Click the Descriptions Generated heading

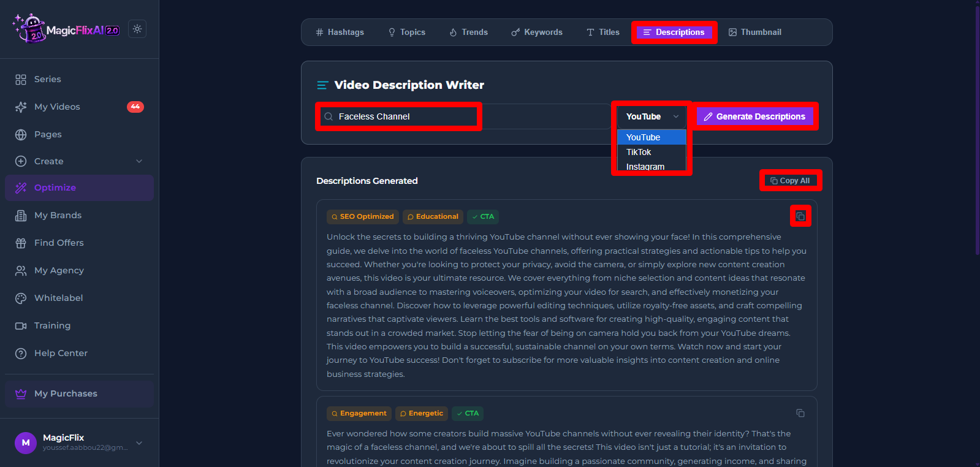point(367,181)
